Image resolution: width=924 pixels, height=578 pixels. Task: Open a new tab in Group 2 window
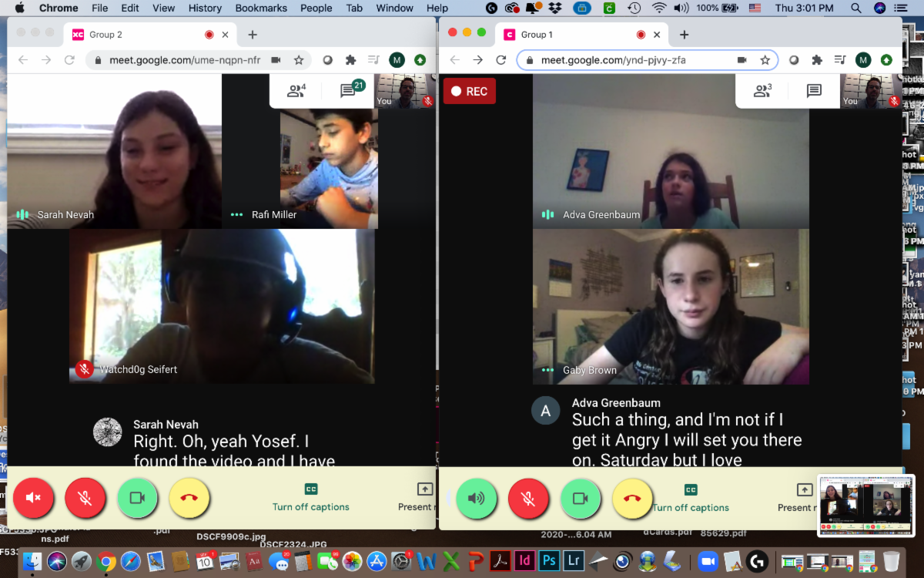(x=252, y=35)
